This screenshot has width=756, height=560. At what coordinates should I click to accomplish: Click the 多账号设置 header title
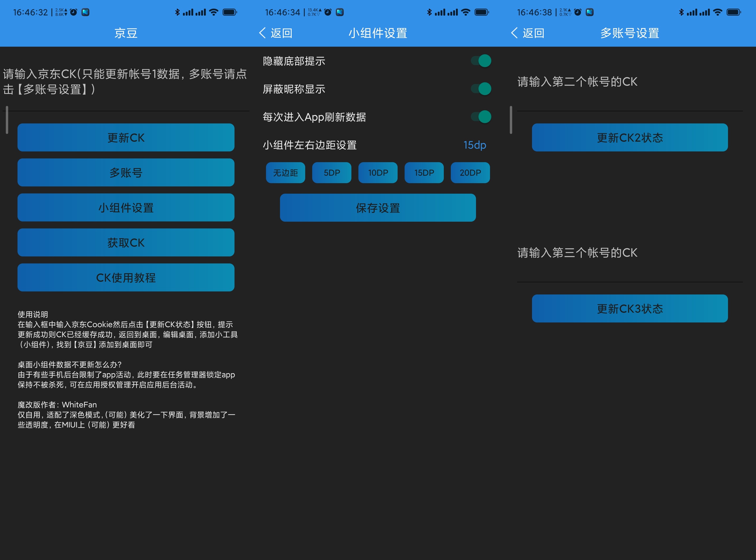point(630,33)
